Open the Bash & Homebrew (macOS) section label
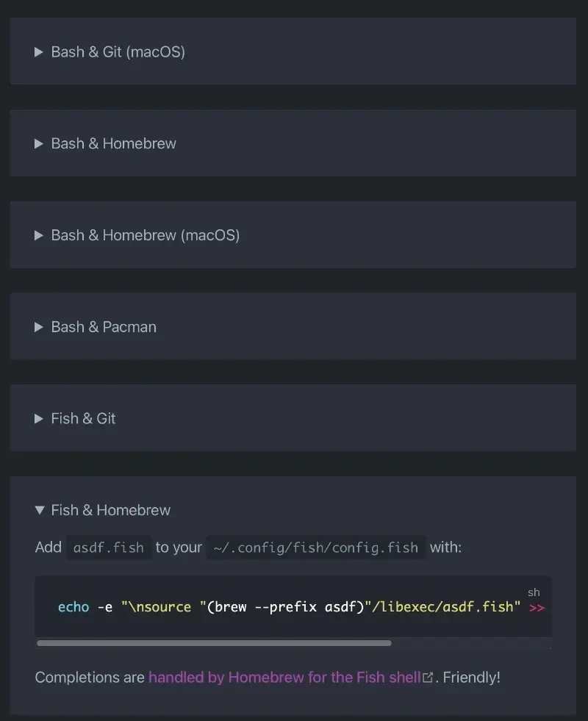 point(145,235)
